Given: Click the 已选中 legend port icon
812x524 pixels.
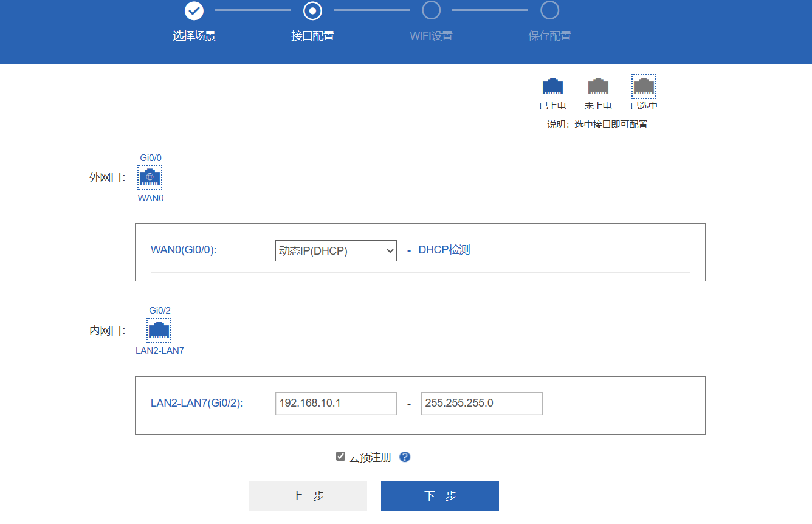Looking at the screenshot, I should click(644, 86).
